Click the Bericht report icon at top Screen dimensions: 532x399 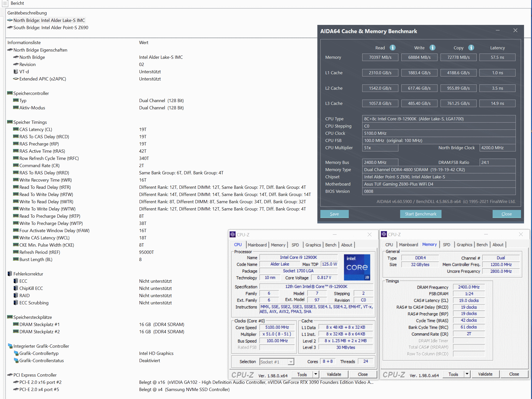(x=5, y=3)
